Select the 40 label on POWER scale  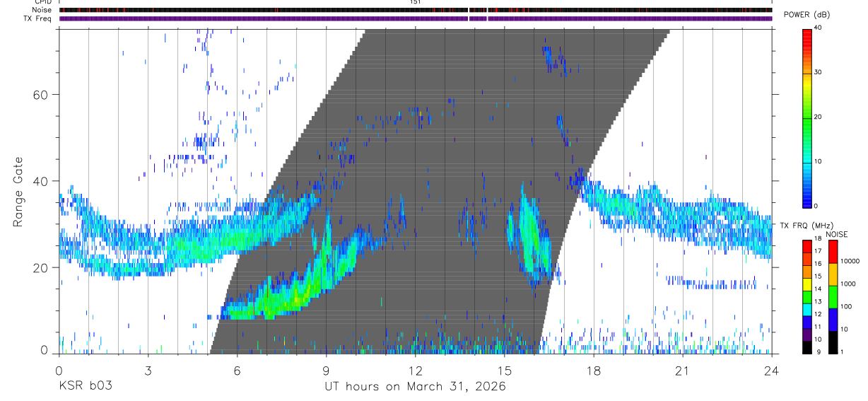coord(817,28)
